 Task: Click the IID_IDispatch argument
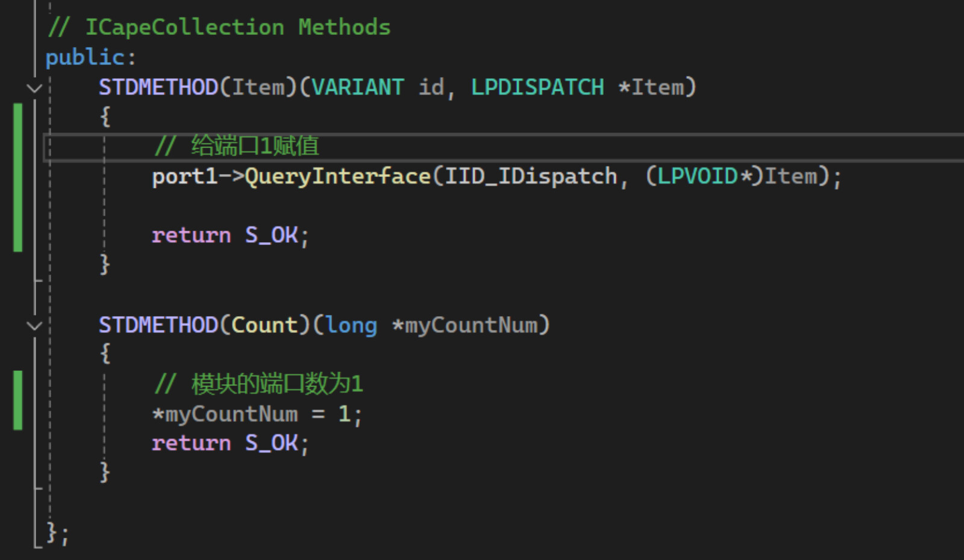click(531, 176)
